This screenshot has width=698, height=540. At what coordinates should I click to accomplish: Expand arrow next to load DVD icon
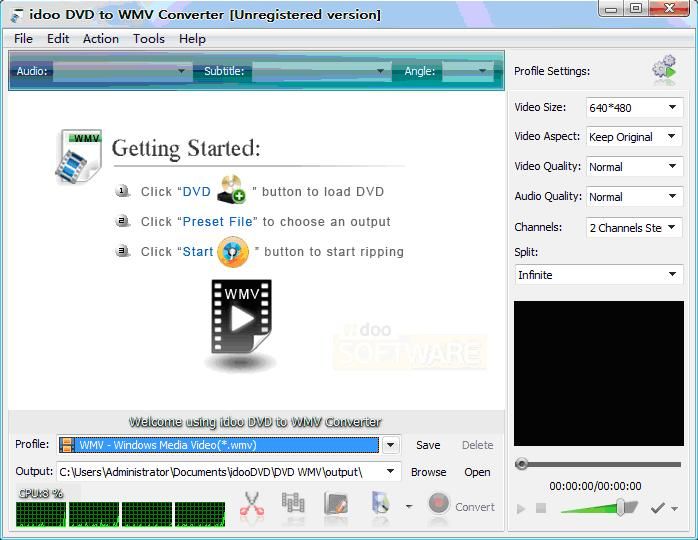click(x=409, y=507)
